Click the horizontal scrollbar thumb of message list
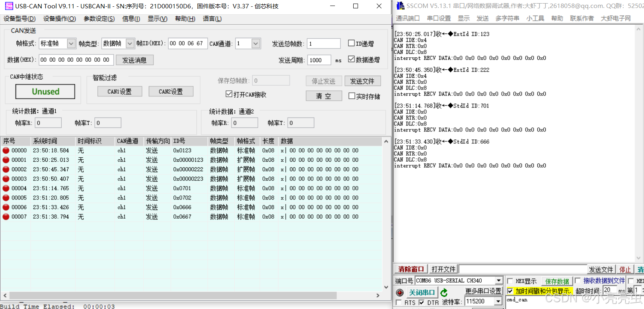This screenshot has width=644, height=309. coord(173,295)
